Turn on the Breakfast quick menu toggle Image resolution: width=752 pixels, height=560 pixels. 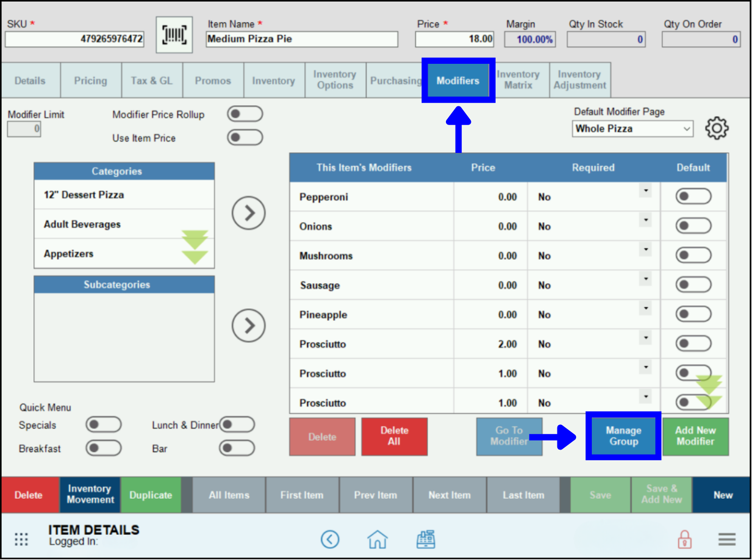pyautogui.click(x=103, y=448)
